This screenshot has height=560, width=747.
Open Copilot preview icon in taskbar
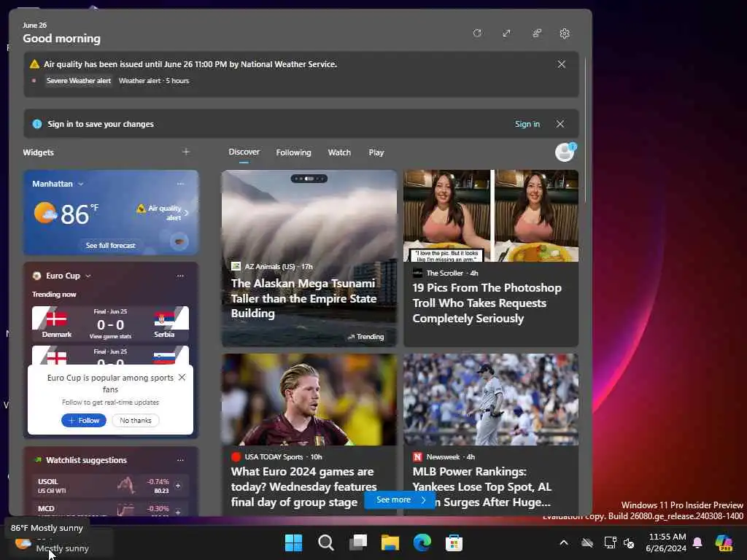click(724, 542)
